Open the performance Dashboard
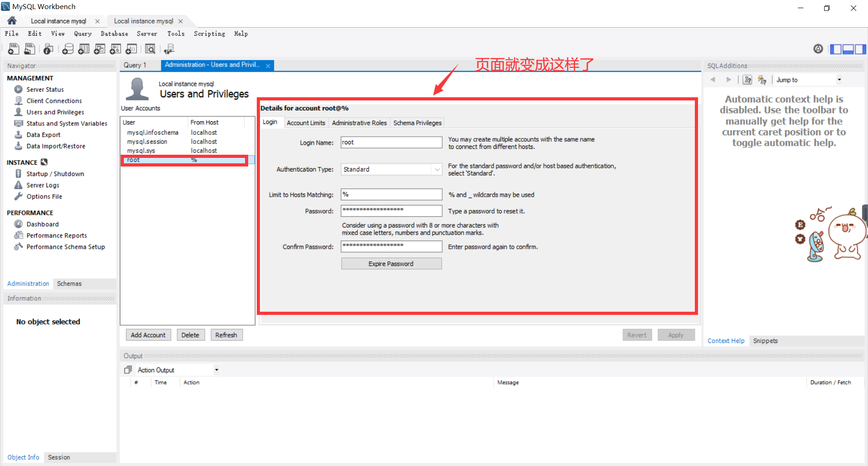868x466 pixels. 42,224
